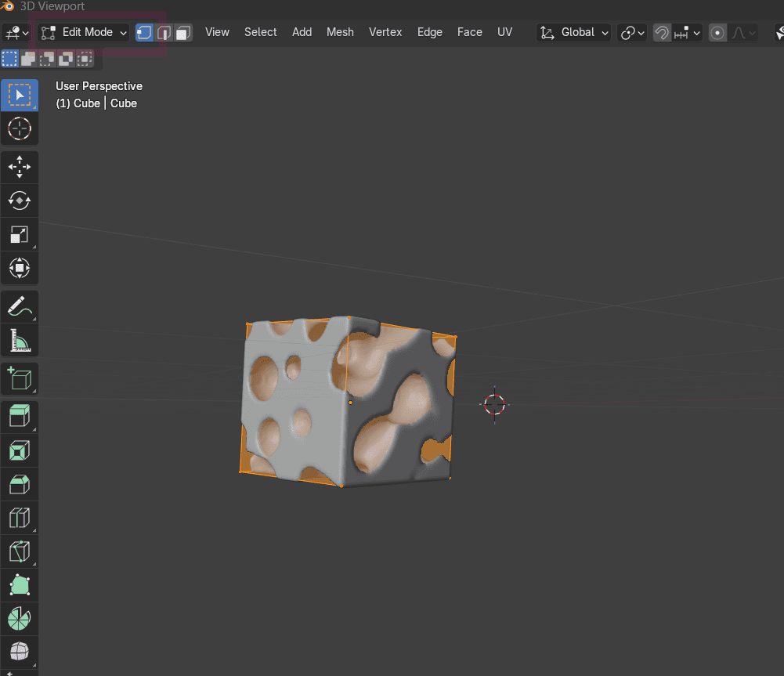
Task: Select the Spin tool
Action: pos(20,619)
